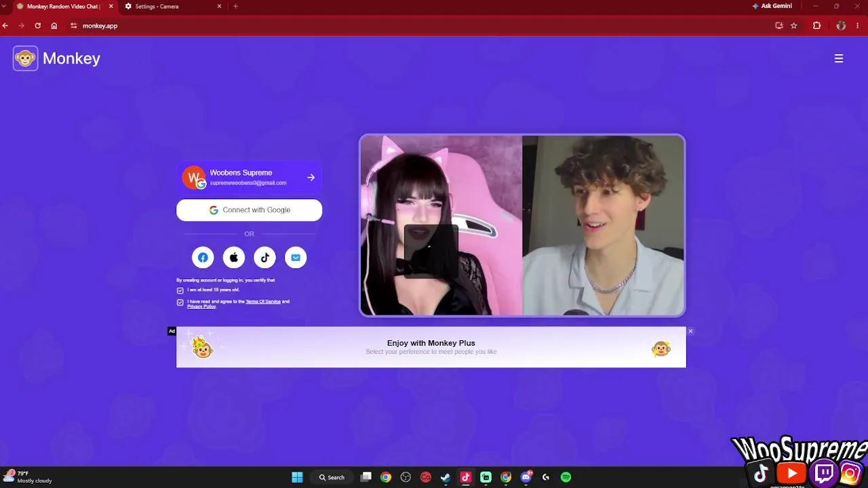The height and width of the screenshot is (488, 868).
Task: Open the Extensions puzzle icon
Action: tap(817, 26)
